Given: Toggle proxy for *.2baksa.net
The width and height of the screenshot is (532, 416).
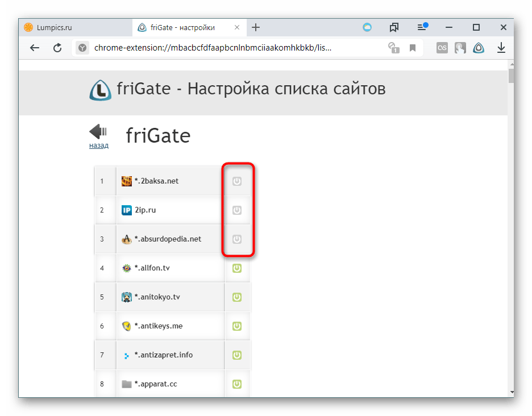Looking at the screenshot, I should click(x=237, y=181).
